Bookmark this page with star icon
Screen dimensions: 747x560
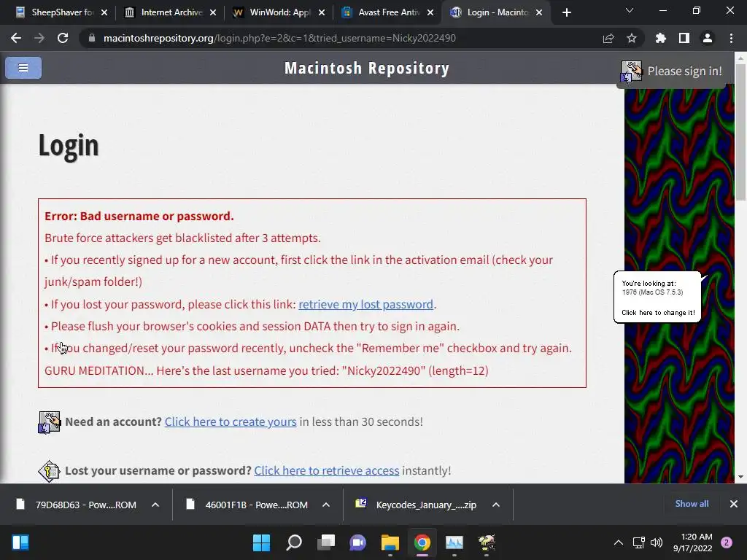point(632,38)
